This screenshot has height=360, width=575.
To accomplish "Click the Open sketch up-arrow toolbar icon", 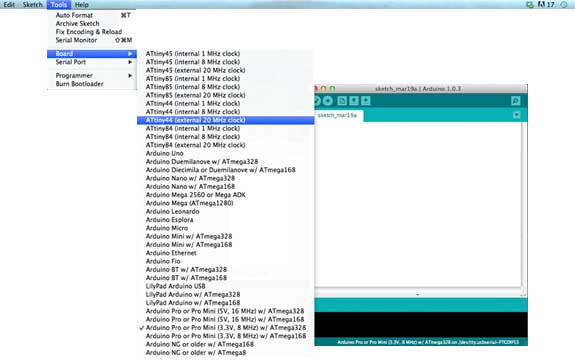I will 354,101.
